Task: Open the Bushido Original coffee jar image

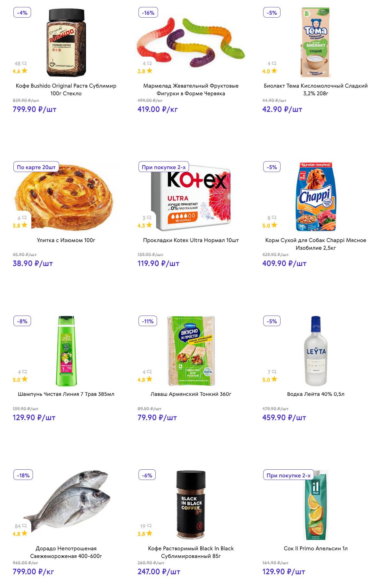Action: coord(66,43)
